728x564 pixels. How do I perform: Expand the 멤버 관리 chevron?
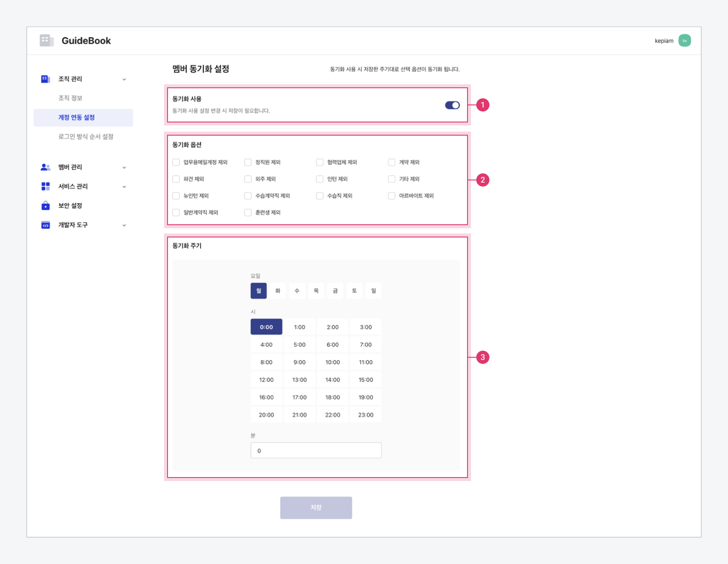124,168
